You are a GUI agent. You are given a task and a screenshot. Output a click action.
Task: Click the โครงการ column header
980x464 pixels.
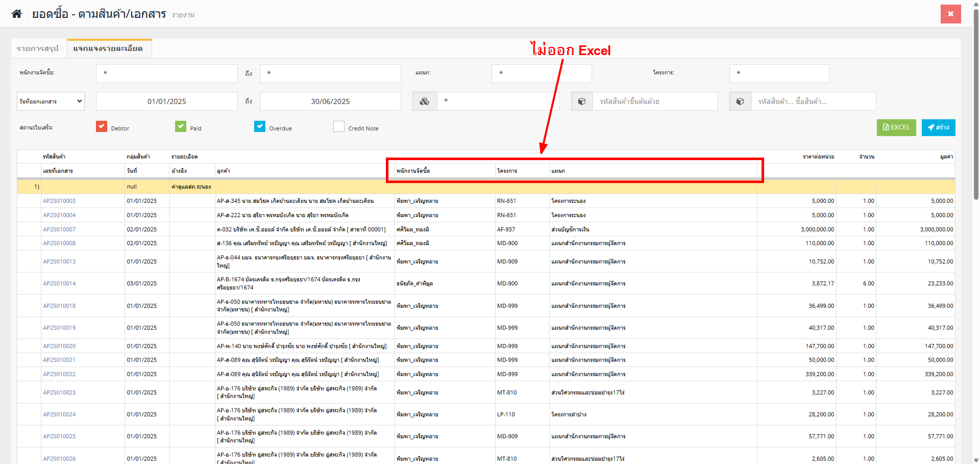pos(507,171)
